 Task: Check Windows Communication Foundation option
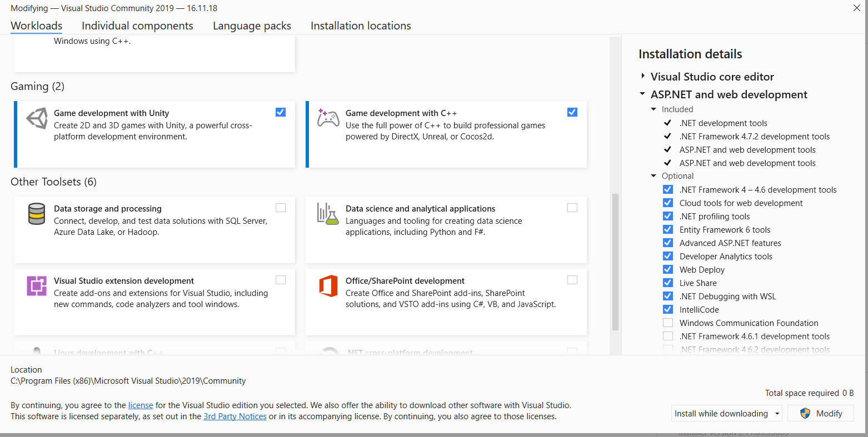(x=668, y=323)
